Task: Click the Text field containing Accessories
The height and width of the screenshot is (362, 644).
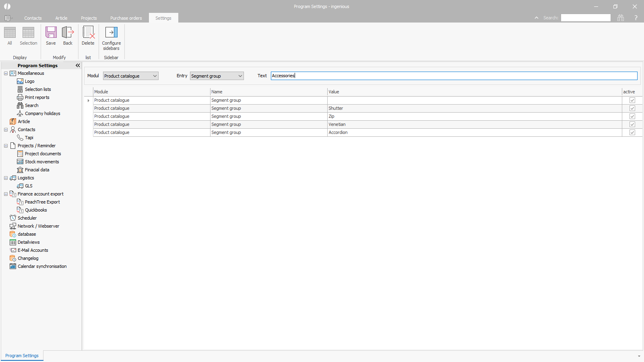Action: (x=454, y=76)
